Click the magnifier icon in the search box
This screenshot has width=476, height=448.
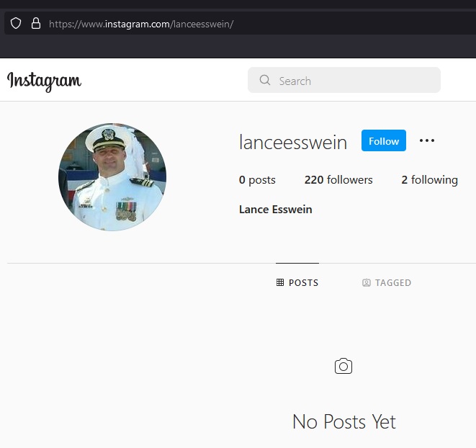[265, 81]
